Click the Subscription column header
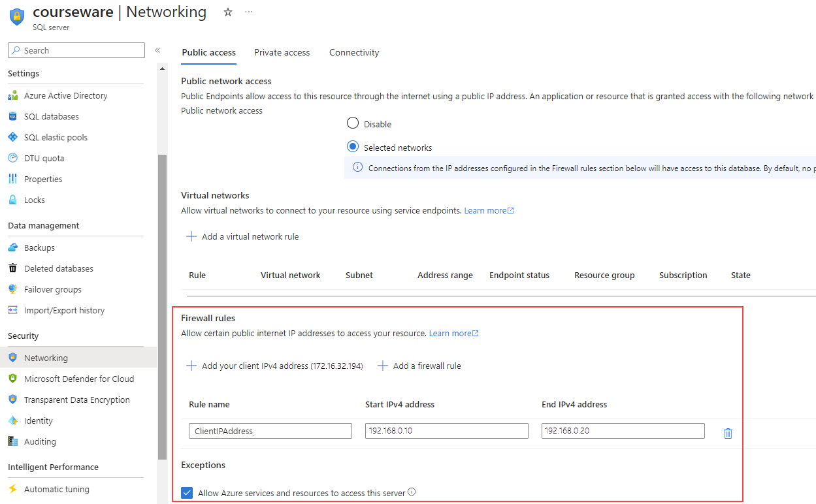The height and width of the screenshot is (504, 816). point(683,275)
